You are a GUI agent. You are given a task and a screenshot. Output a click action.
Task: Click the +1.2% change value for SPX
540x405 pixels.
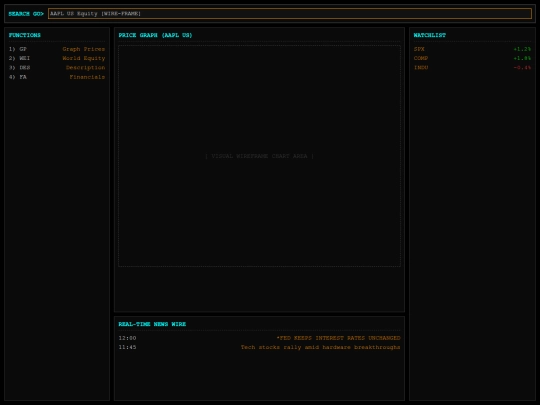click(x=522, y=49)
